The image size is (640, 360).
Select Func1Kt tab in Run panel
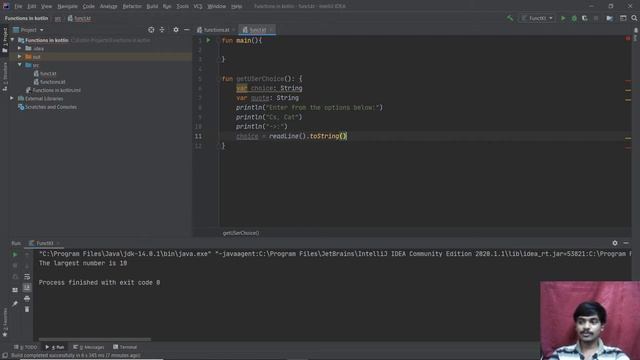point(44,243)
